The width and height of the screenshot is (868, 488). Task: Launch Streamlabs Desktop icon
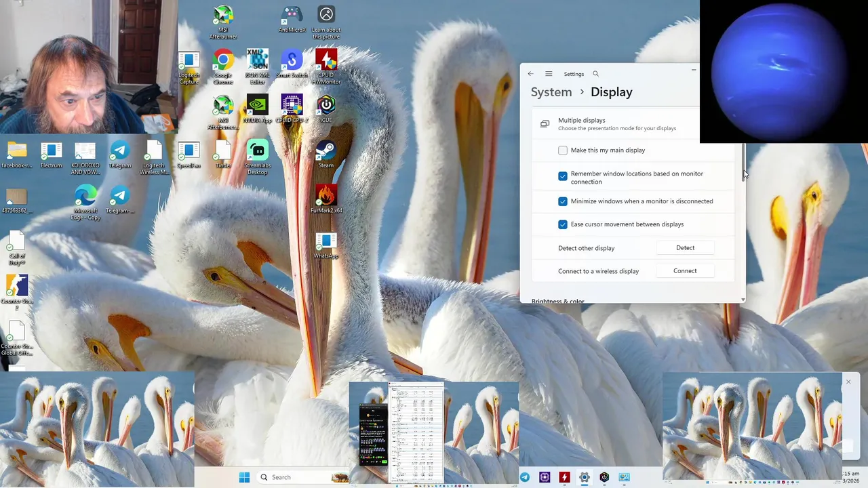[x=258, y=157]
